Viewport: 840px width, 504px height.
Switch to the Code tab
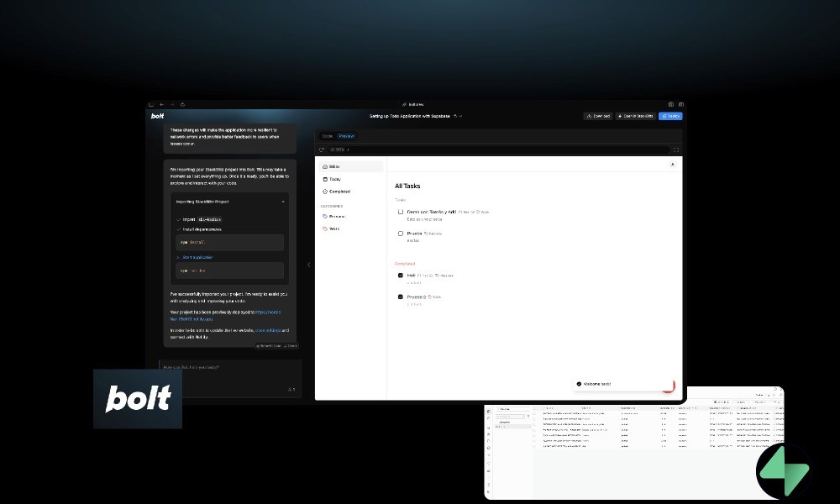pyautogui.click(x=328, y=135)
